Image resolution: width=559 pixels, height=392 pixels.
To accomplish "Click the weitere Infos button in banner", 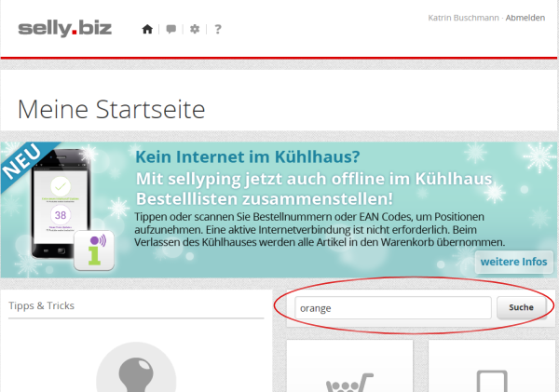I will click(513, 262).
